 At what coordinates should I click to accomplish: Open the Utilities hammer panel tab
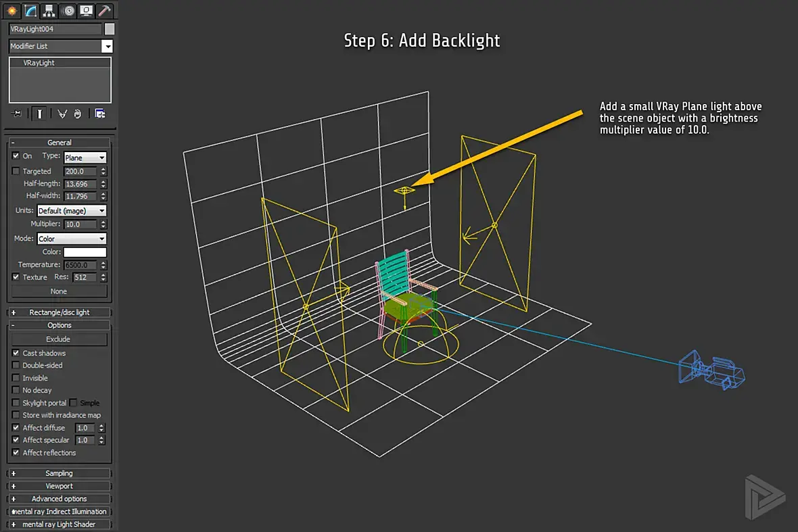click(x=105, y=10)
